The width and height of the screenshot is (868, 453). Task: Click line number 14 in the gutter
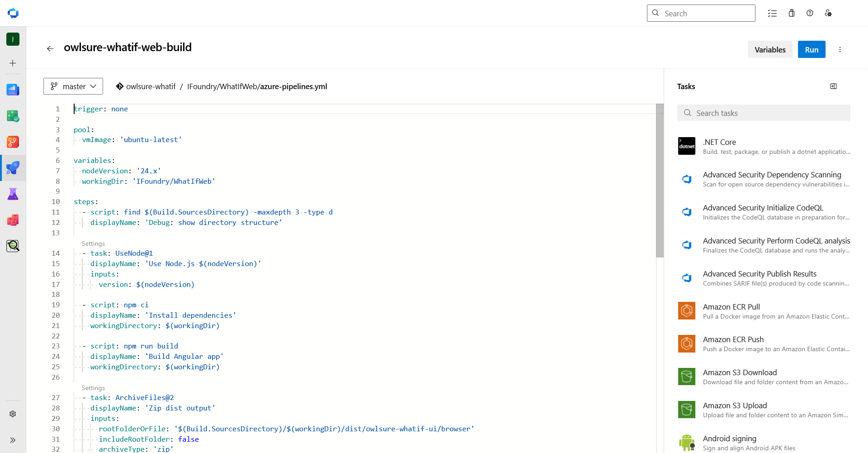tap(56, 253)
